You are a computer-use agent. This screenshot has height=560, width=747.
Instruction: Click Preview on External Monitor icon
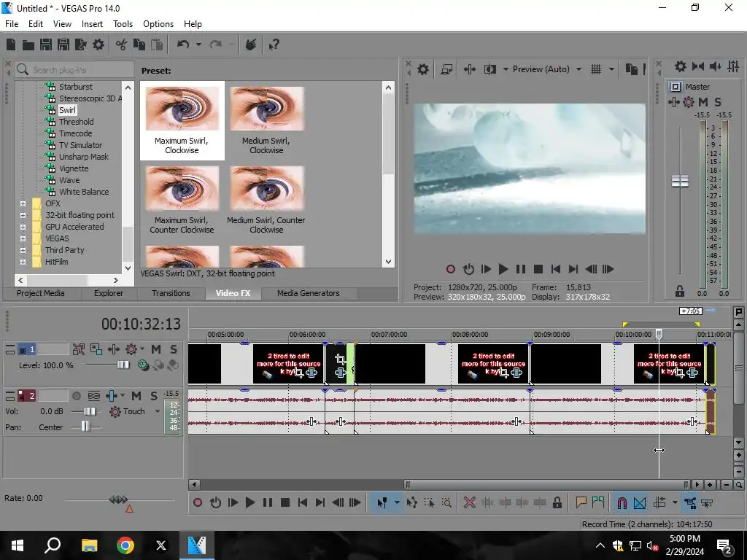(446, 69)
